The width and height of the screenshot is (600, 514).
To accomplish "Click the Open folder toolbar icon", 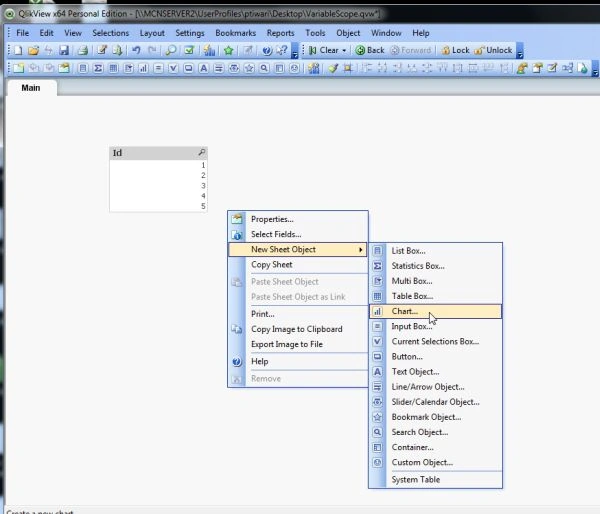I will click(x=34, y=50).
